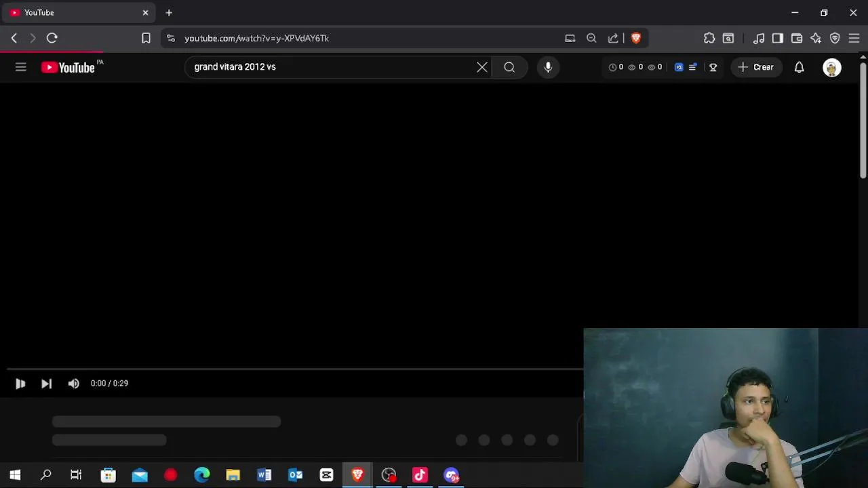Viewport: 868px width, 488px height.
Task: Open Windows taskbar search
Action: (x=46, y=475)
